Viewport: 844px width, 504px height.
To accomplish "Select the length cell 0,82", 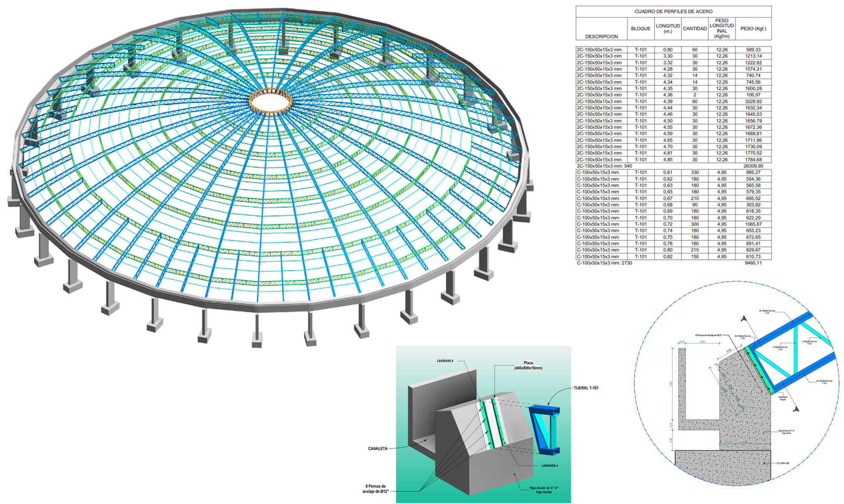I will coord(668,257).
